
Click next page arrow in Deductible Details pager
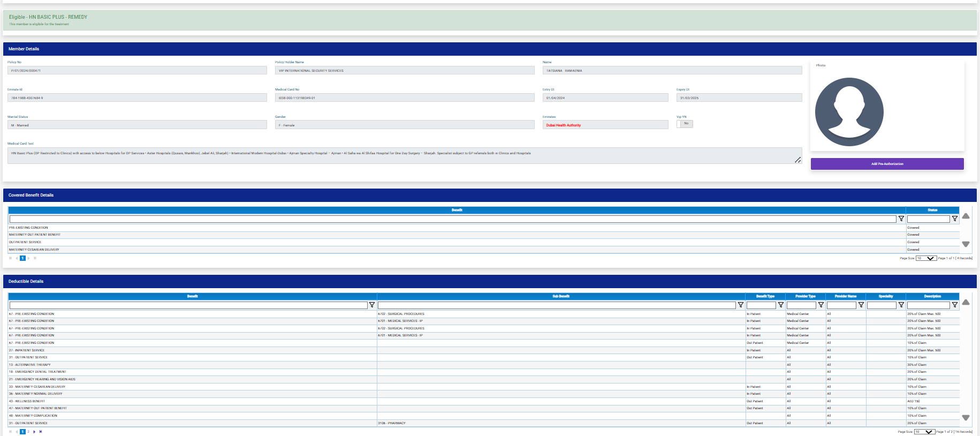pos(34,432)
